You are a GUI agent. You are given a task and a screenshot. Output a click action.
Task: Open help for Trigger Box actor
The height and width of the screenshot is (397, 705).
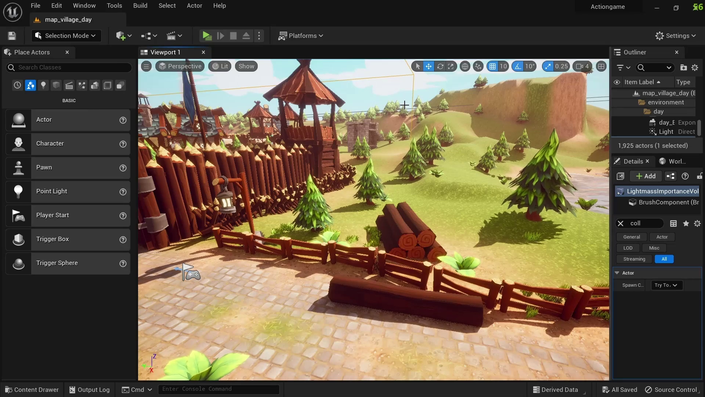tap(123, 239)
